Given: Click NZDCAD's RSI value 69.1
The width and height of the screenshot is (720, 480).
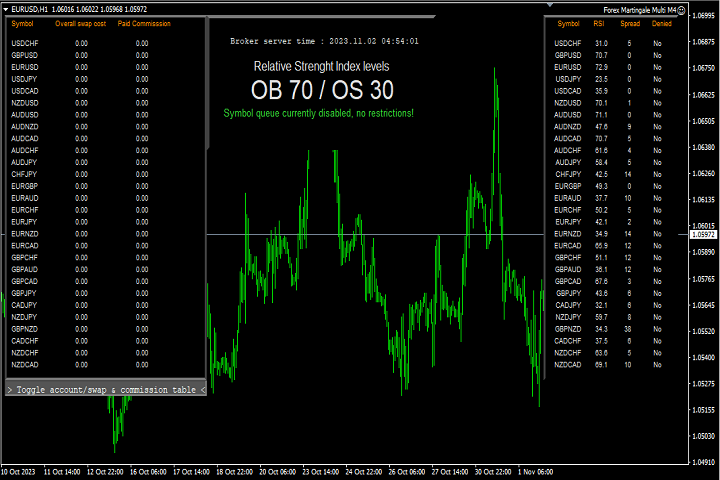Looking at the screenshot, I should (601, 365).
